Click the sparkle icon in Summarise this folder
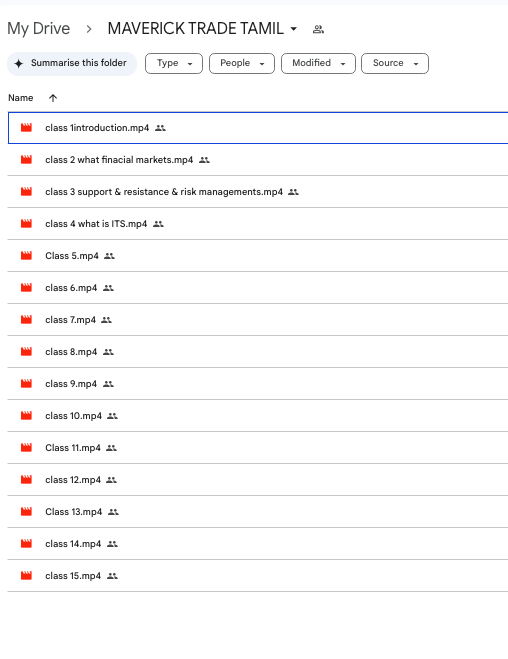 point(19,63)
